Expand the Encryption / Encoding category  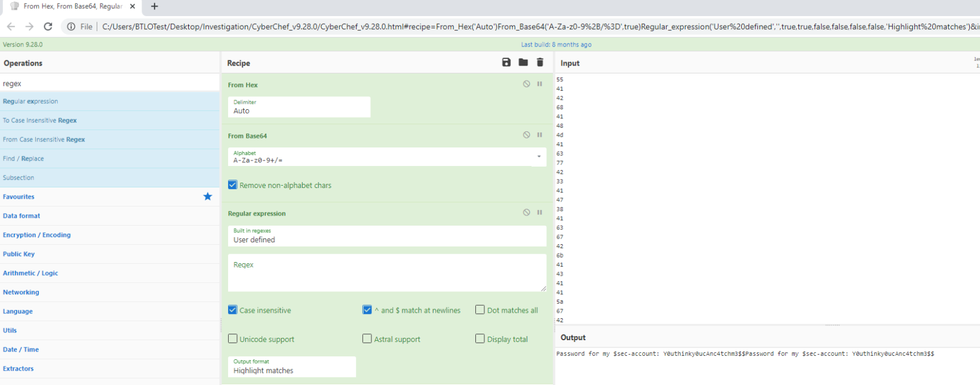36,235
